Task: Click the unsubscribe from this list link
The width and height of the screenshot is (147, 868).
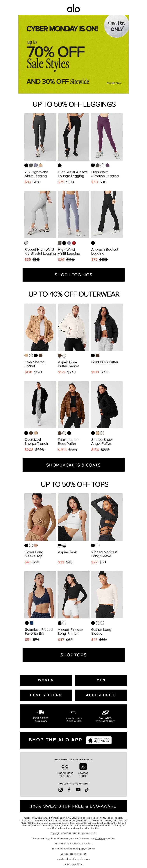Action: click(x=73, y=854)
